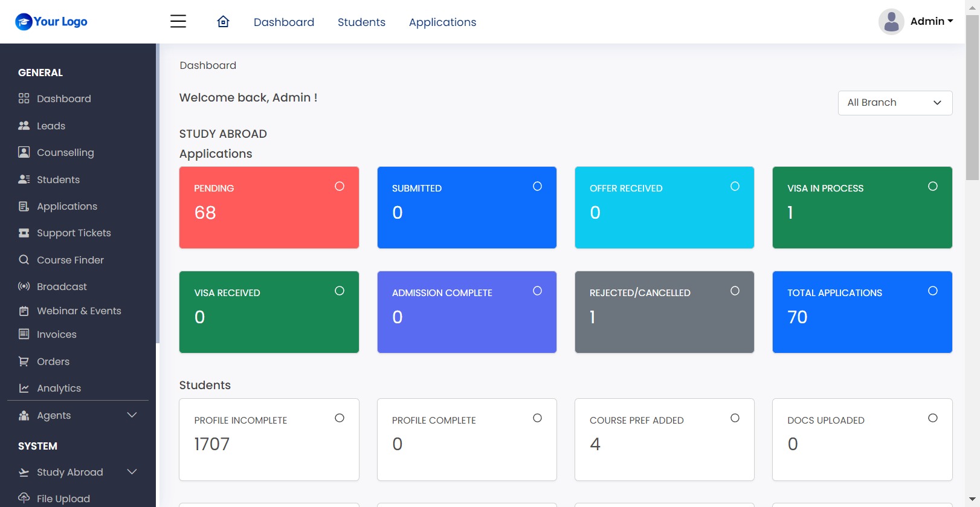This screenshot has height=507, width=980.
Task: Click the Orders cart icon
Action: point(24,361)
